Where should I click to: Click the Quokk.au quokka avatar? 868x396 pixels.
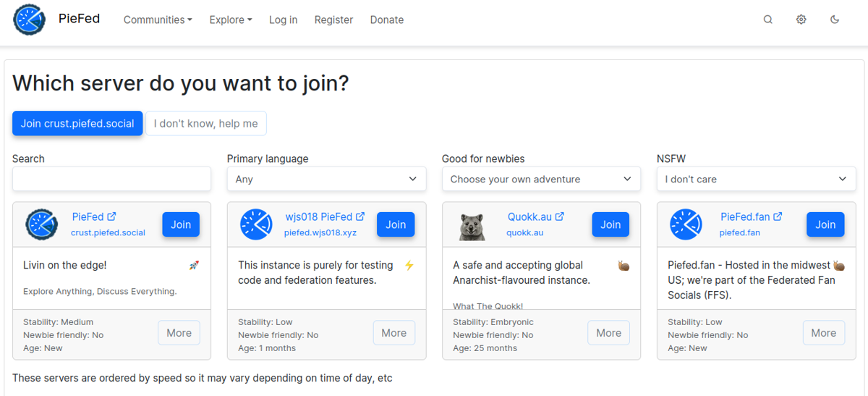coord(471,225)
